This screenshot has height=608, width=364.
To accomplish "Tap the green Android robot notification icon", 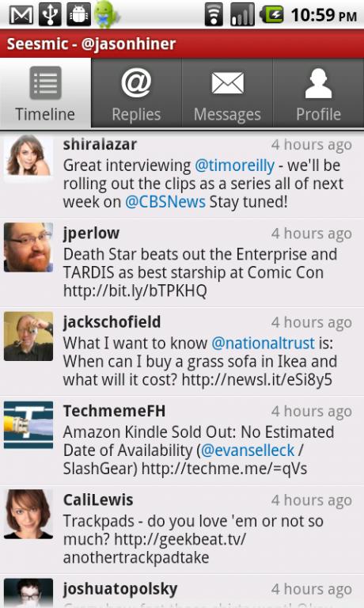I will click(105, 15).
